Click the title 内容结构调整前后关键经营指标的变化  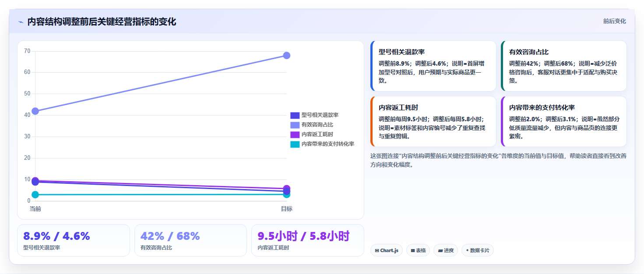point(102,22)
